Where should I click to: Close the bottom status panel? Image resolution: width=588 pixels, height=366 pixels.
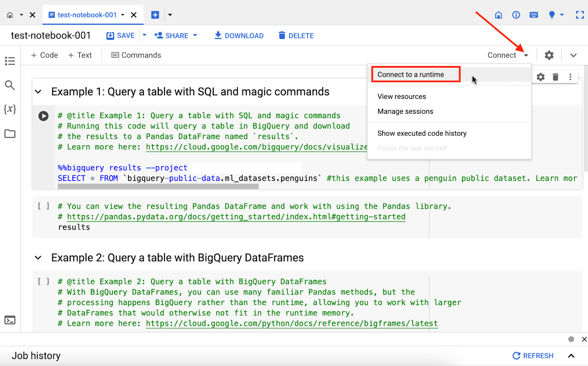click(584, 339)
